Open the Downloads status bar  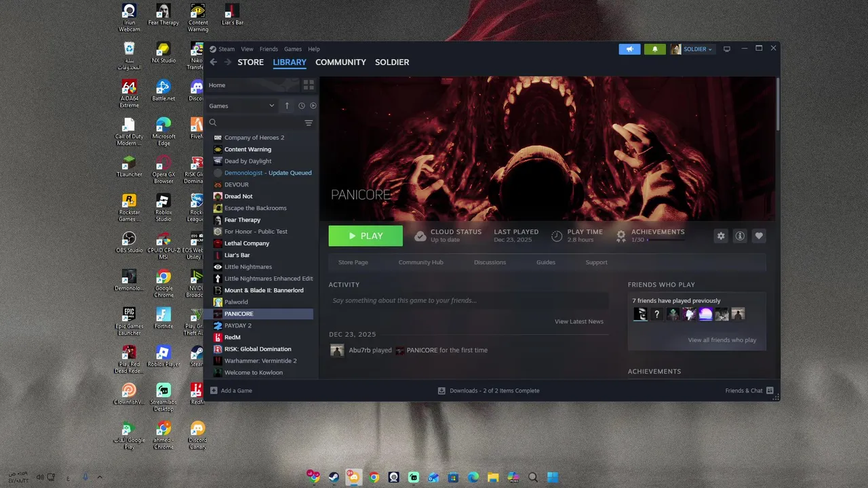tap(488, 390)
